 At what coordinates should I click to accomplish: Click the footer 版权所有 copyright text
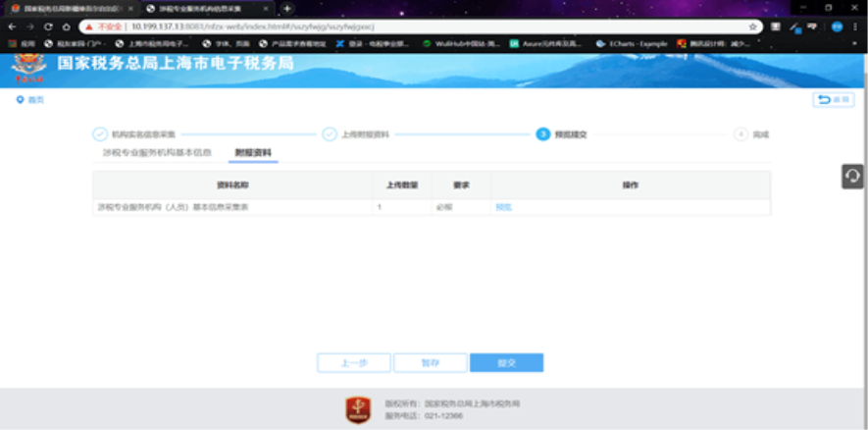coord(452,403)
